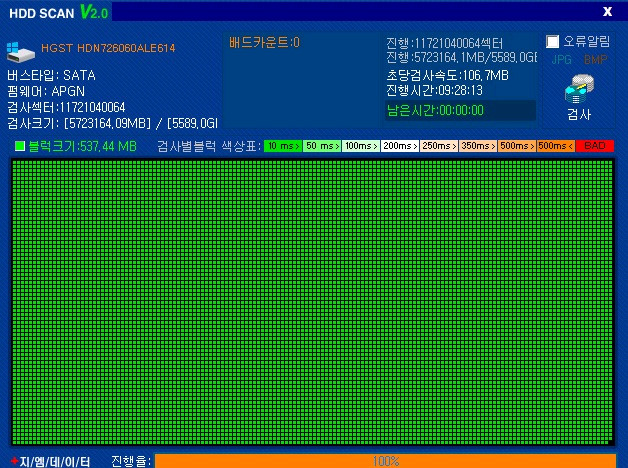Click the 500ms > orange legend swatch
This screenshot has height=468, width=628.
[x=517, y=146]
